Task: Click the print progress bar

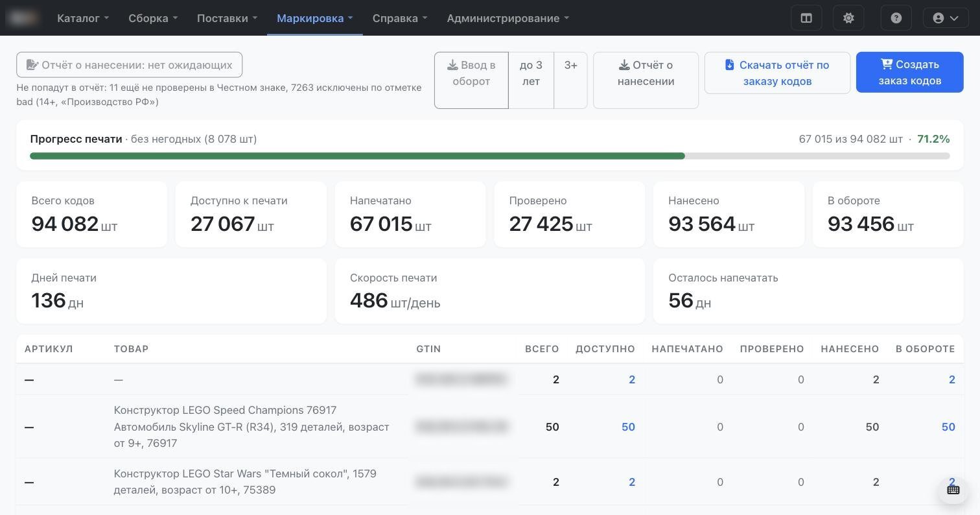Action: point(490,156)
